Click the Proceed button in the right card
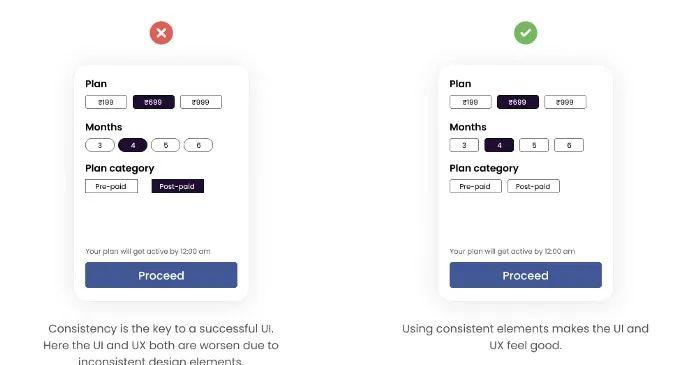The height and width of the screenshot is (365, 700). coord(525,275)
